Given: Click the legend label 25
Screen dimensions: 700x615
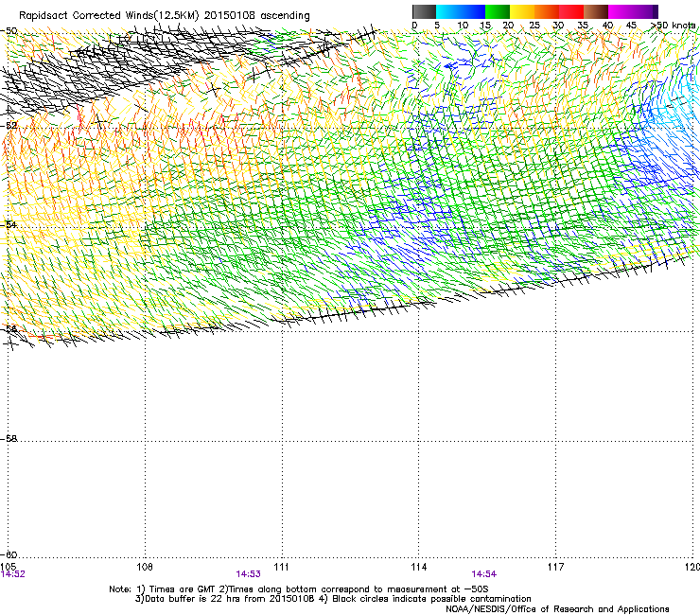Looking at the screenshot, I should coord(534,26).
